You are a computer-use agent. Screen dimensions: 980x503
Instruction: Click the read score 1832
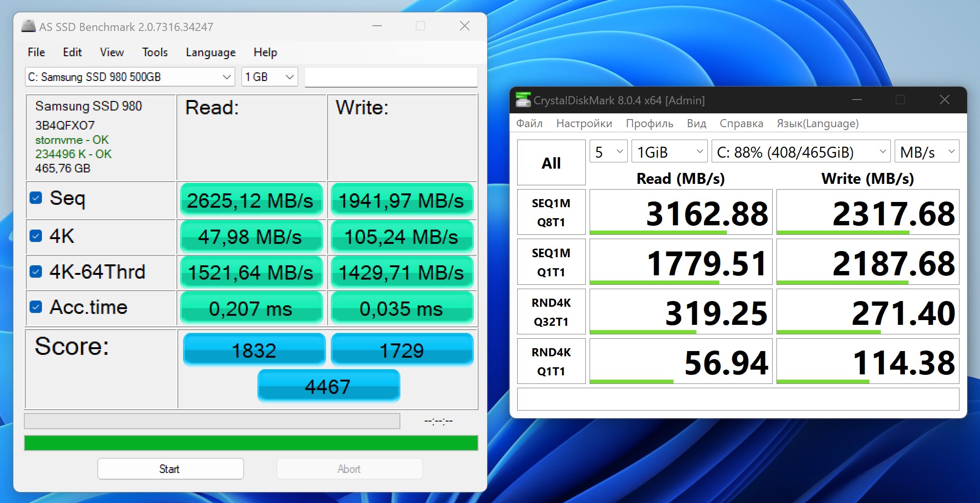pyautogui.click(x=254, y=350)
